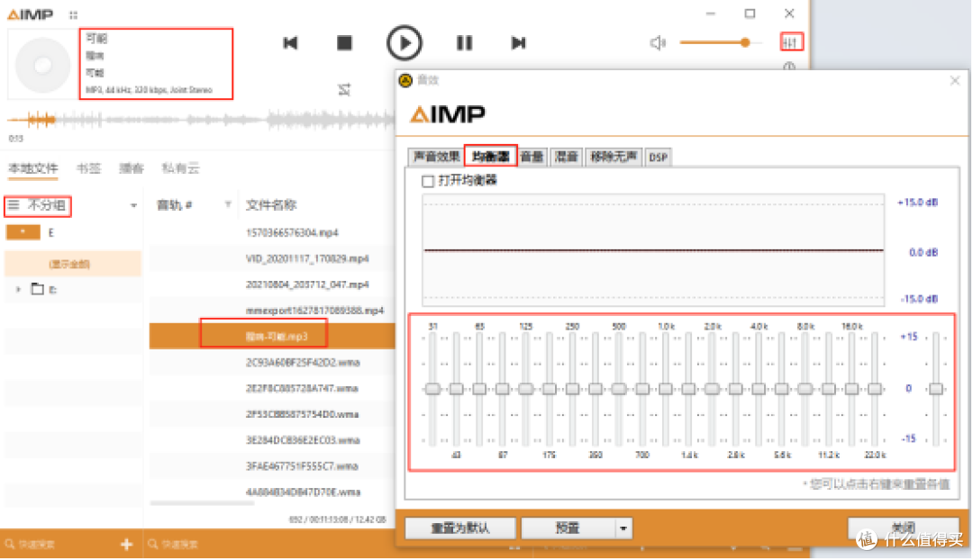Open the 预置 presets dropdown arrow
The width and height of the screenshot is (973, 560).
click(x=623, y=528)
